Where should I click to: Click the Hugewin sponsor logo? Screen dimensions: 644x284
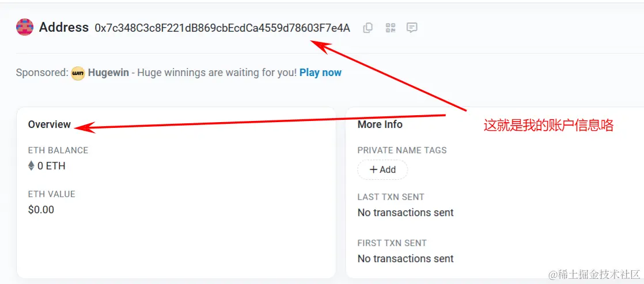click(x=78, y=73)
